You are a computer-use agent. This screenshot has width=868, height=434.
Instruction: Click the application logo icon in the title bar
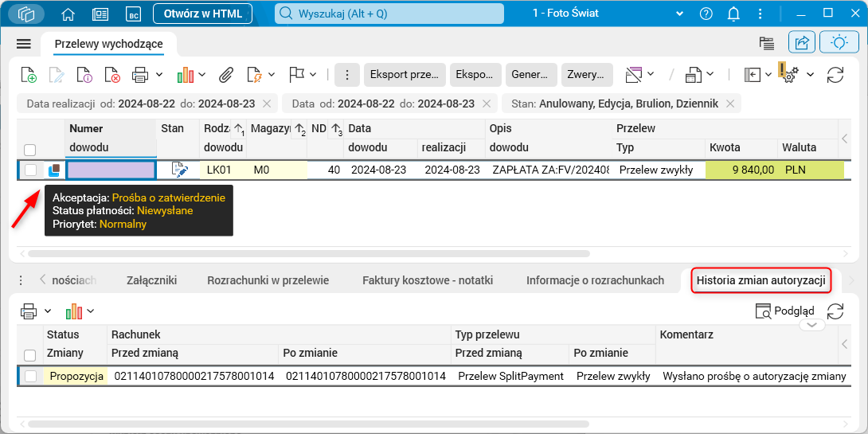pos(26,14)
